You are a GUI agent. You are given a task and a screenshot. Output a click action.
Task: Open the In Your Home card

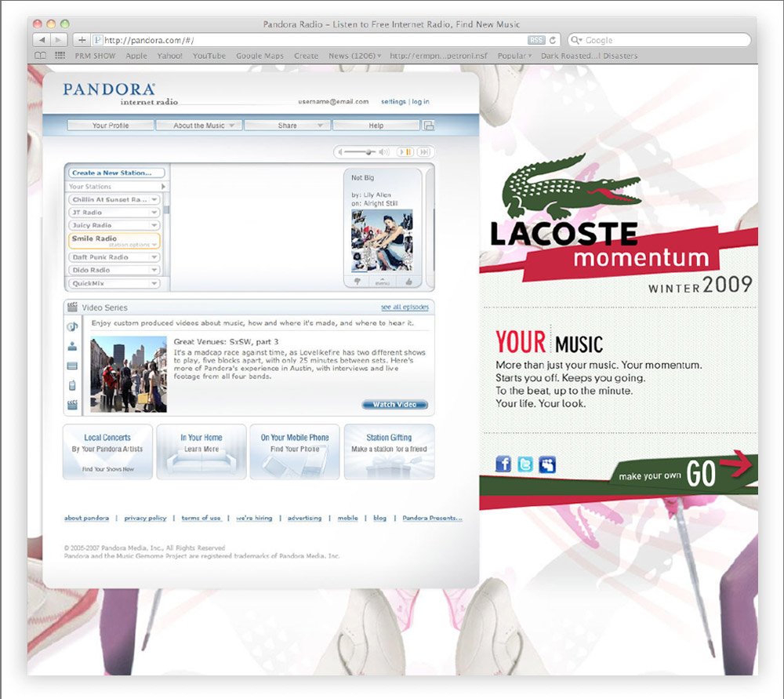(201, 452)
